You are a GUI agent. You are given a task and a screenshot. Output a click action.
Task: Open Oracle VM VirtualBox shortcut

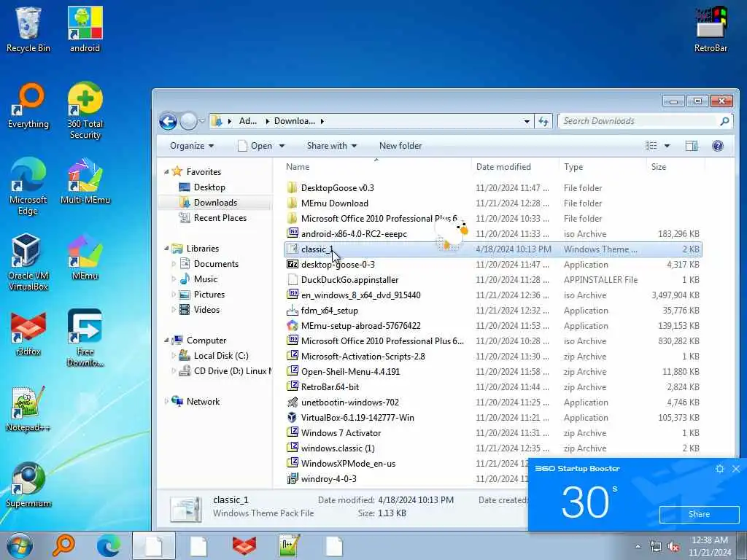(28, 262)
